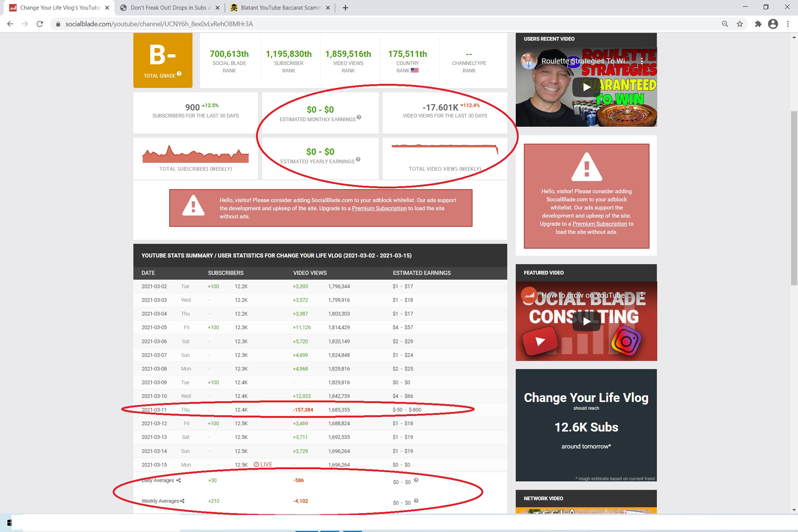Click the Total Subscribers weekly chart
The image size is (798, 532).
[x=195, y=154]
